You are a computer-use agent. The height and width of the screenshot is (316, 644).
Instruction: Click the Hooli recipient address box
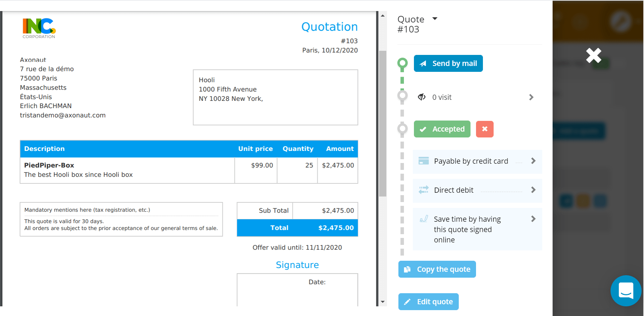[275, 97]
